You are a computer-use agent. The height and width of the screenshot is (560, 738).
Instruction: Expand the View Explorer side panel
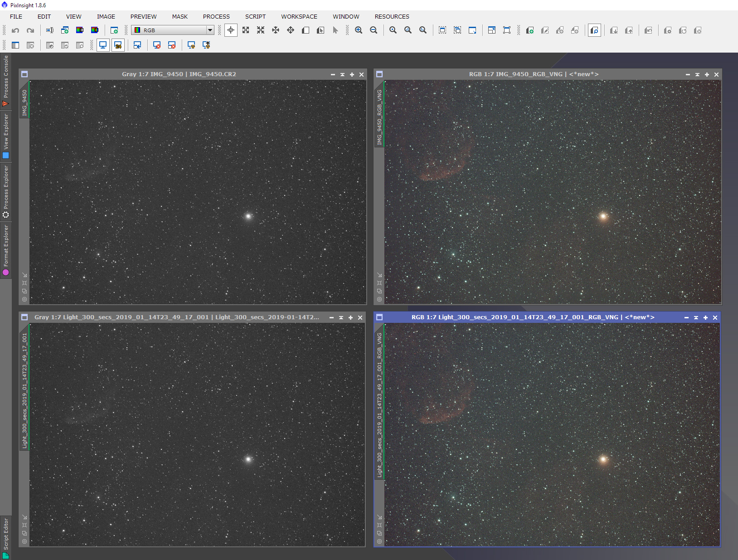click(6, 136)
